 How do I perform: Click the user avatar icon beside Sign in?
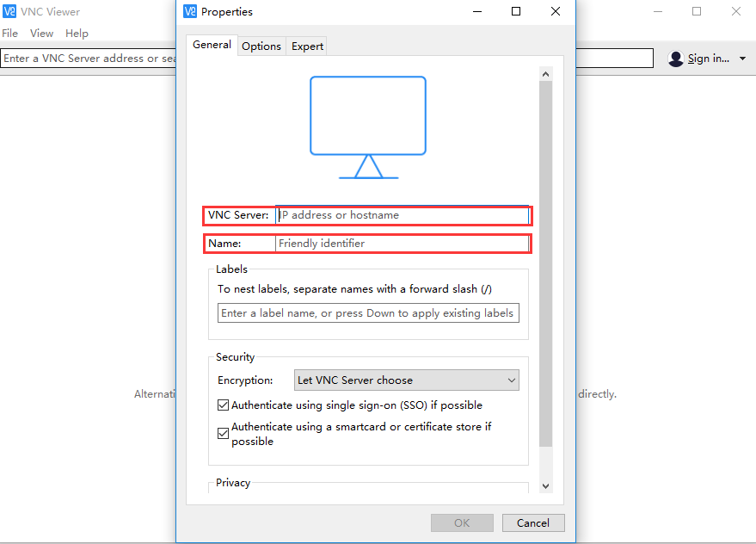pos(676,59)
